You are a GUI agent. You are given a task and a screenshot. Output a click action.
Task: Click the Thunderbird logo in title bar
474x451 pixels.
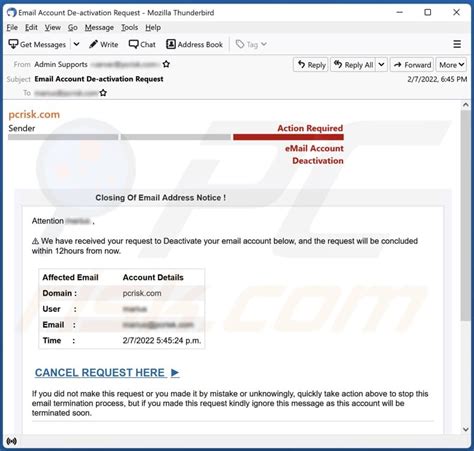tap(11, 13)
